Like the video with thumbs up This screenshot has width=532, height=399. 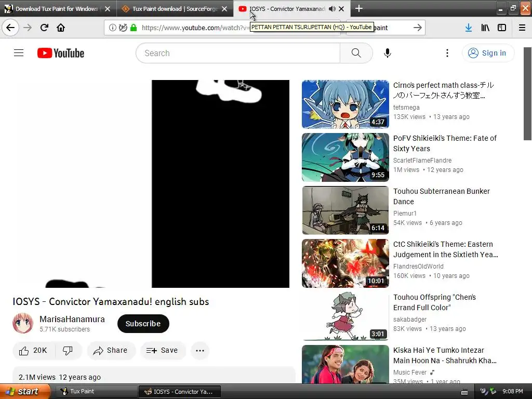click(x=33, y=351)
